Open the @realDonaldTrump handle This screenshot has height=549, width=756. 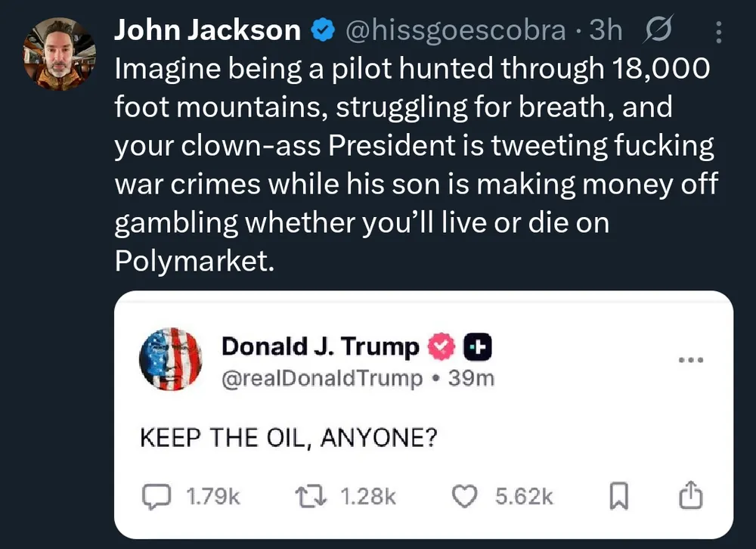[x=322, y=378]
